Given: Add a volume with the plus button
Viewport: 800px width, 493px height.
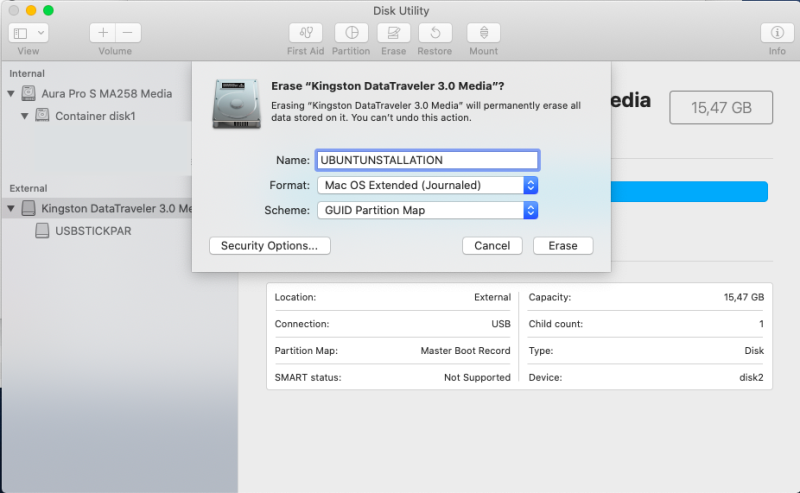Looking at the screenshot, I should pyautogui.click(x=103, y=33).
